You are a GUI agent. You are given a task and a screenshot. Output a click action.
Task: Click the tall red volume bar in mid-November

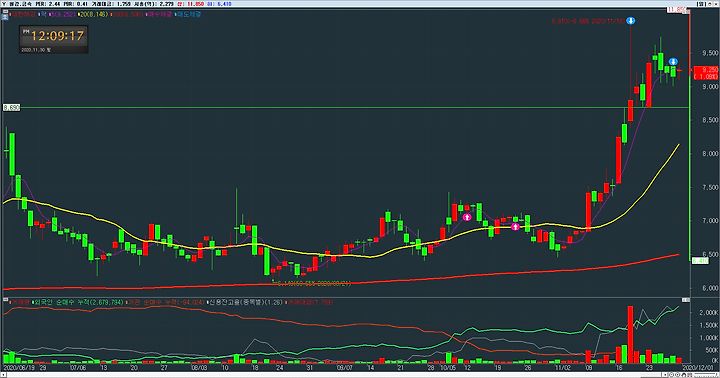[x=630, y=334]
